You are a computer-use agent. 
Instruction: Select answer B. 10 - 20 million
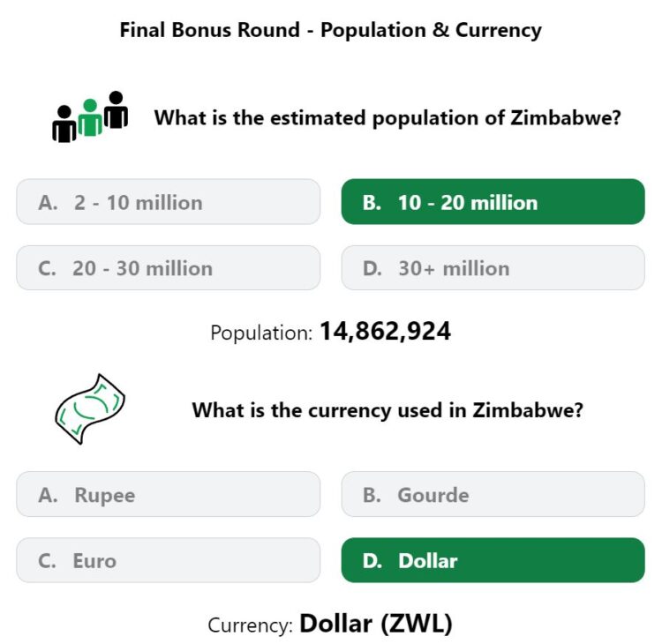pyautogui.click(x=493, y=202)
